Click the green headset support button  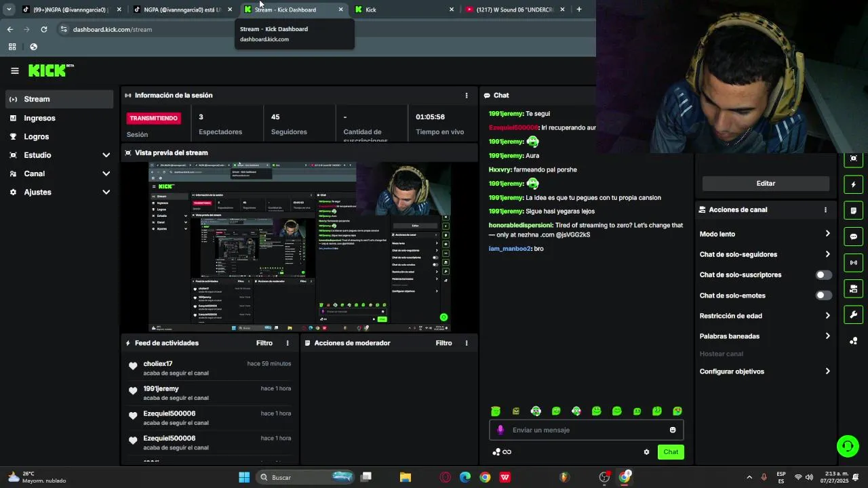(847, 446)
